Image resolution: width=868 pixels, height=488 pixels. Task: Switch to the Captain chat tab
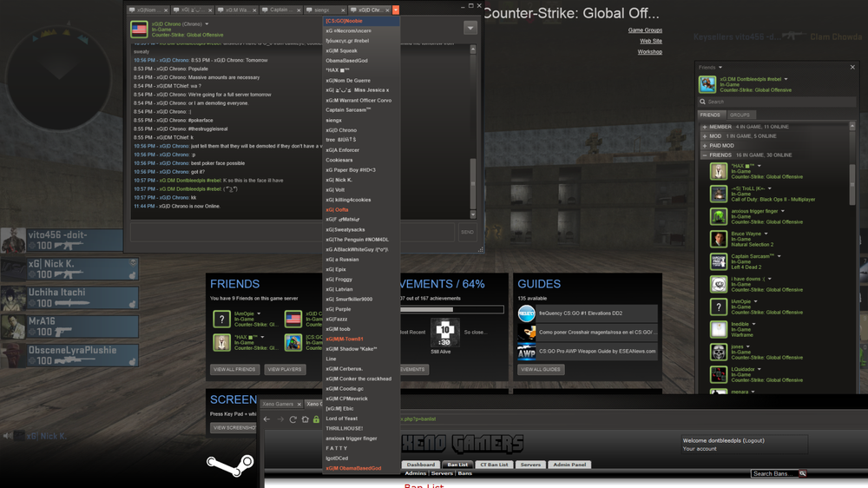pyautogui.click(x=280, y=10)
